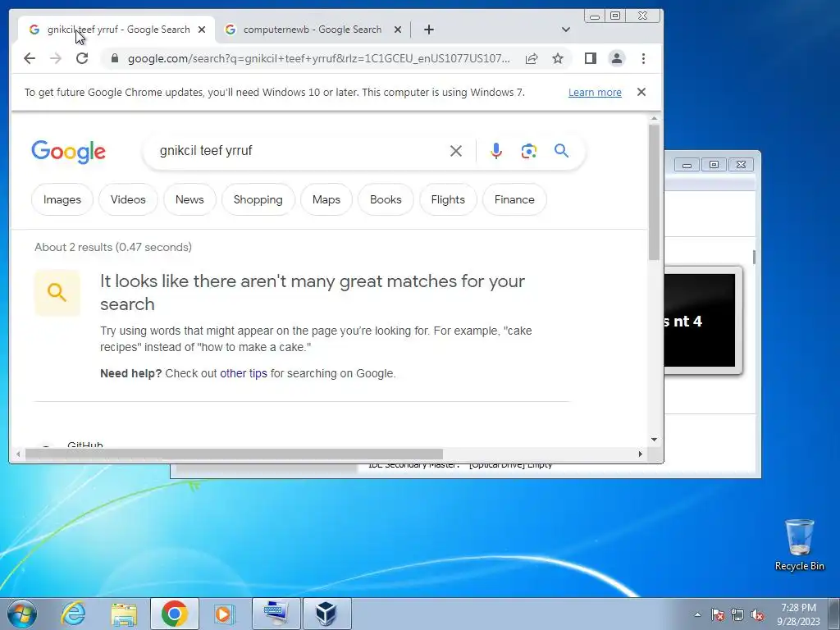Open network status tray icon
Screen dimensions: 840x630
click(737, 614)
